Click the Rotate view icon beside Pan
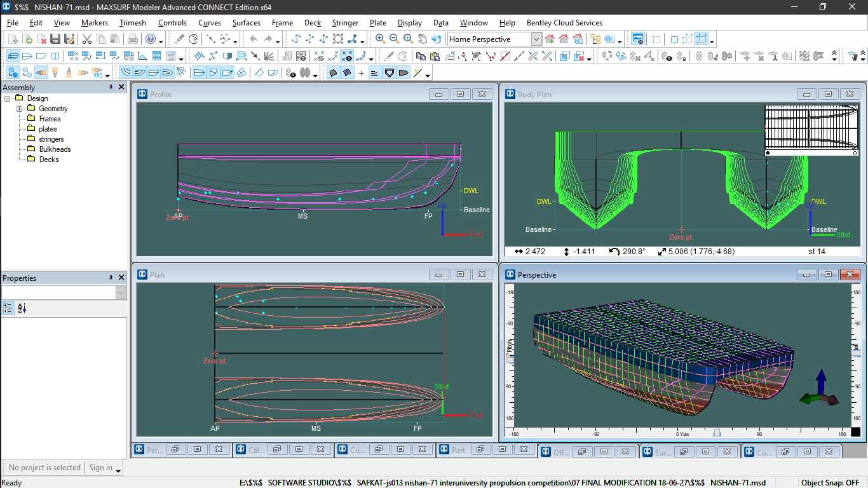868x488 pixels. coord(437,39)
